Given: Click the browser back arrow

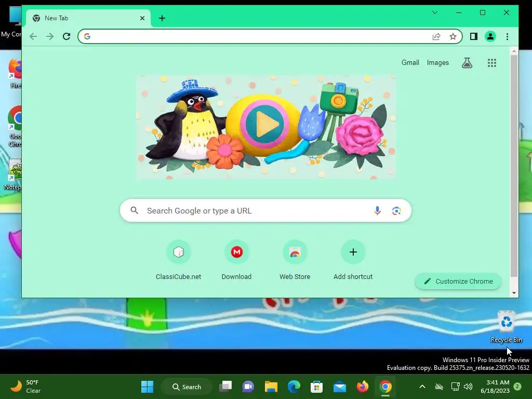Looking at the screenshot, I should 33,36.
